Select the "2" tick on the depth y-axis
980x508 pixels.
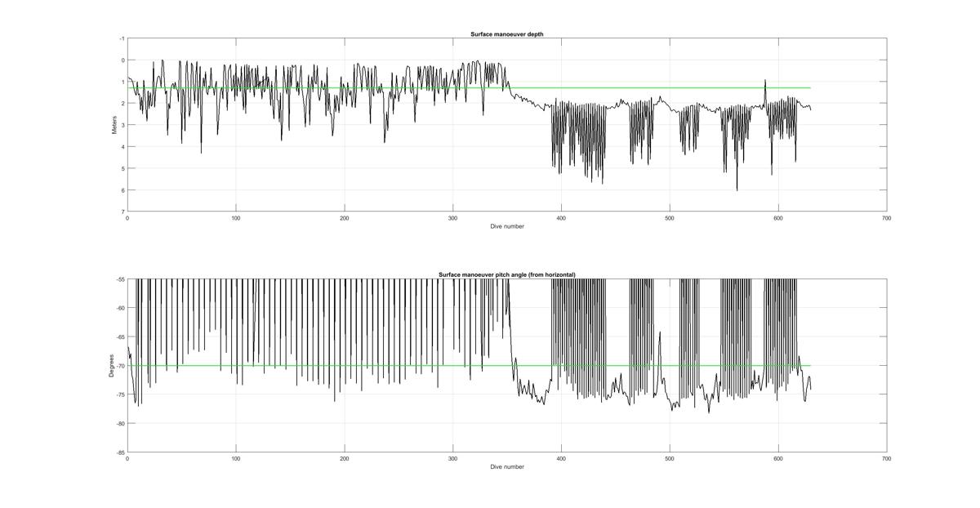(x=122, y=104)
